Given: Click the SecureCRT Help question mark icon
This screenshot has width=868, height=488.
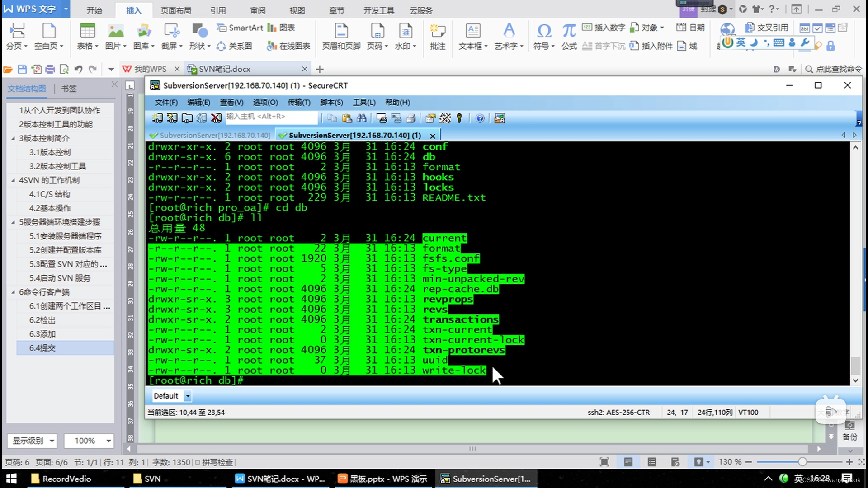Looking at the screenshot, I should pyautogui.click(x=480, y=118).
